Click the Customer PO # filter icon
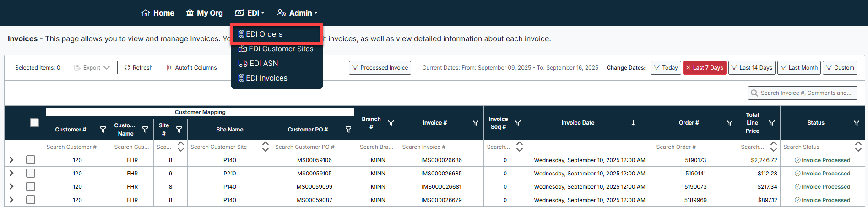The height and width of the screenshot is (207, 868). click(x=348, y=130)
